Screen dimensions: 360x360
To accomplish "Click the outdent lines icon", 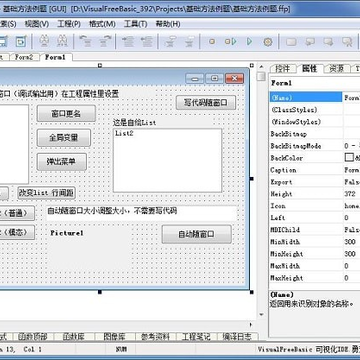I will 147,42.
